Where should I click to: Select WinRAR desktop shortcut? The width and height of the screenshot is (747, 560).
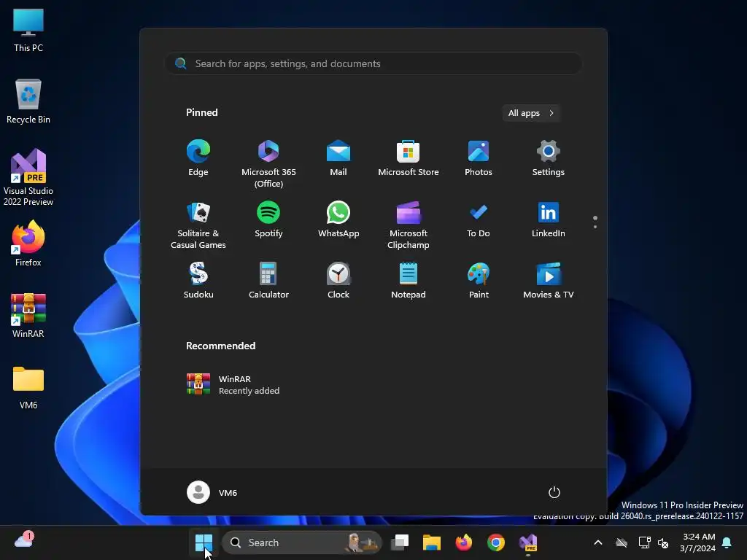click(28, 315)
